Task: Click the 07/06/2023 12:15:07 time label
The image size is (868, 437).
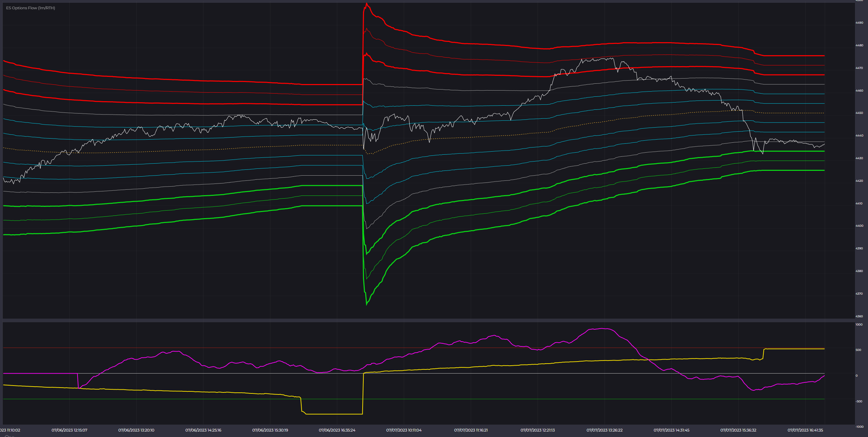Action: point(70,430)
